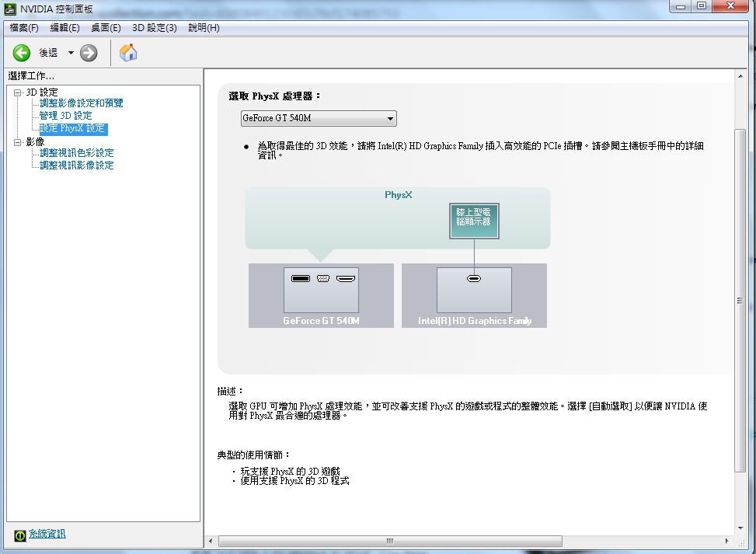
Task: Select 設定 PhysX 設定 in the tree
Action: click(x=73, y=128)
